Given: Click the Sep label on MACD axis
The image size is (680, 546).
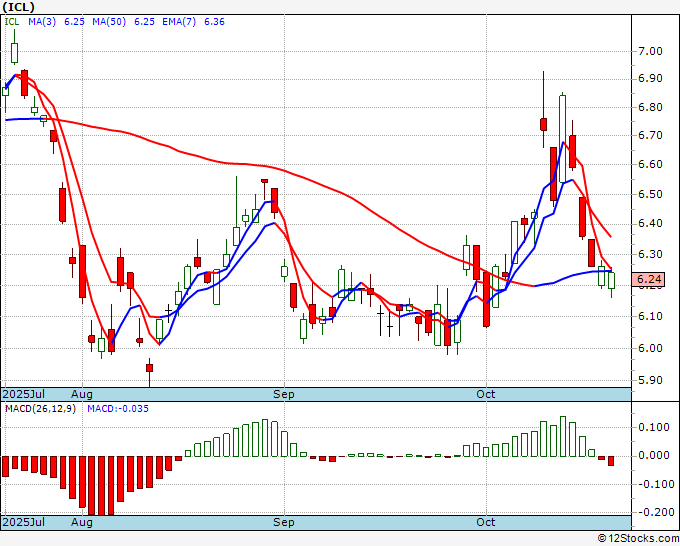Looking at the screenshot, I should click(x=284, y=522).
